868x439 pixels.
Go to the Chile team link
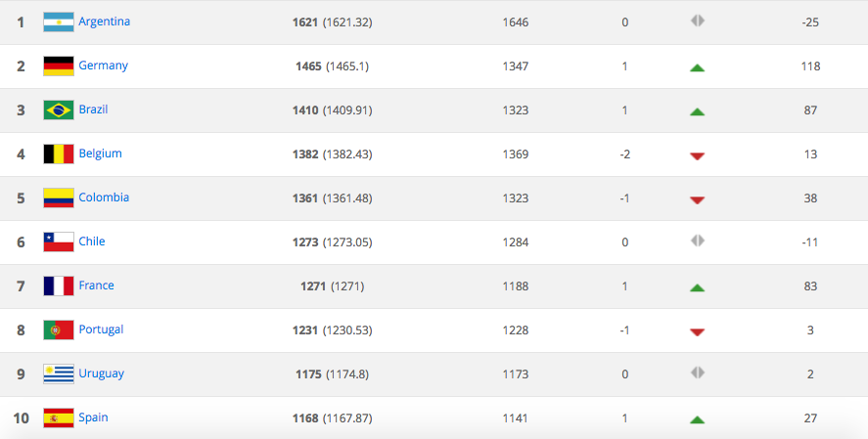(x=92, y=241)
